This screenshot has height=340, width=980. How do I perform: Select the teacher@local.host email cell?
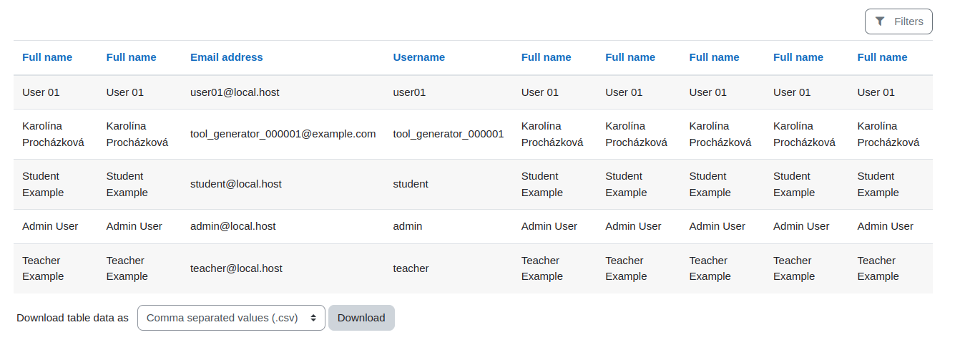click(x=236, y=268)
